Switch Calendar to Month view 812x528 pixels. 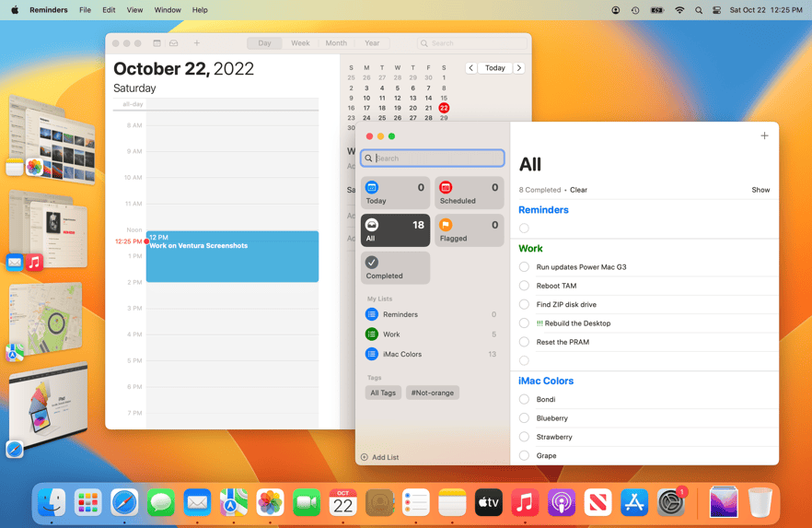click(x=336, y=43)
